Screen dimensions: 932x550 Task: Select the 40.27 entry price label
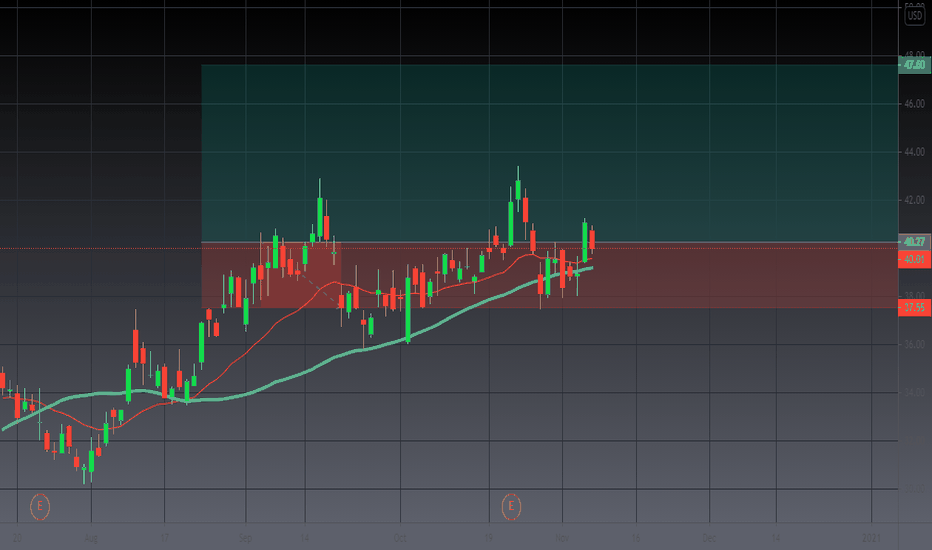[914, 241]
